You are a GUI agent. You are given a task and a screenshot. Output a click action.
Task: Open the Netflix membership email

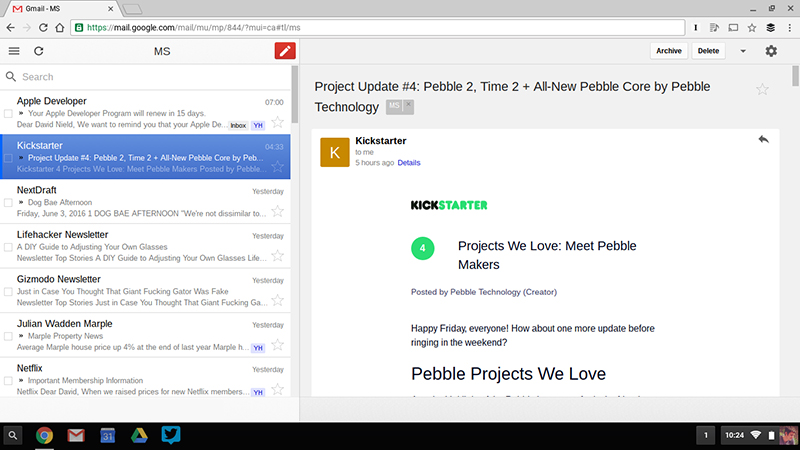[145, 378]
